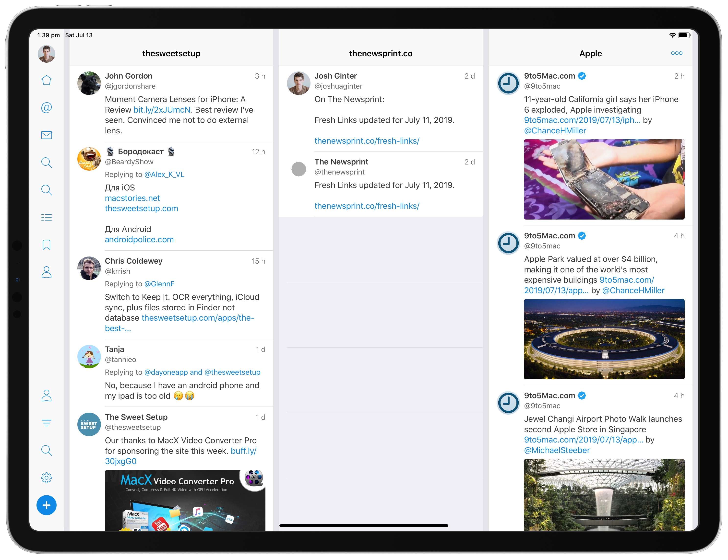728x560 pixels.
Task: Open the Bookmarks icon in sidebar
Action: pyautogui.click(x=46, y=245)
